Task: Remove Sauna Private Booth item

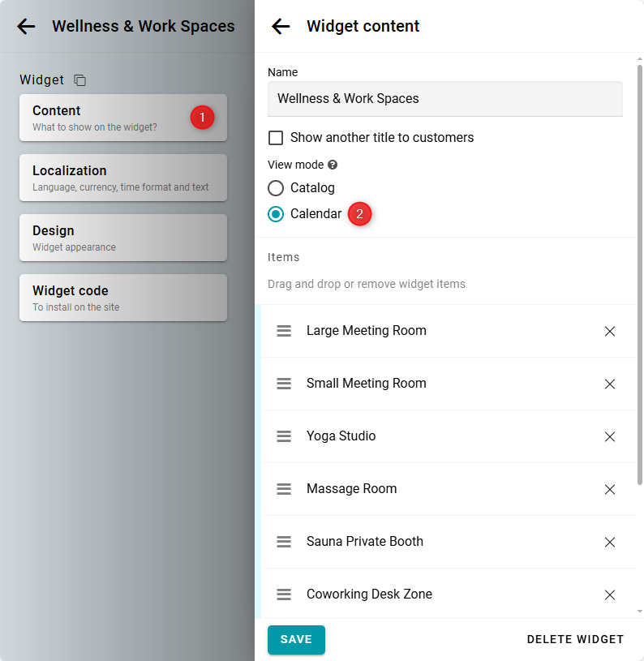Action: [610, 542]
